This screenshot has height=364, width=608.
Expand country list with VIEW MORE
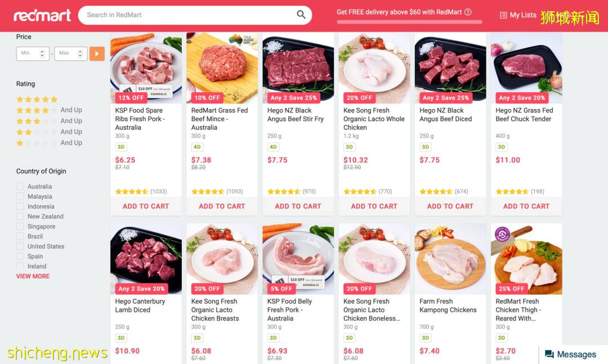tap(33, 276)
